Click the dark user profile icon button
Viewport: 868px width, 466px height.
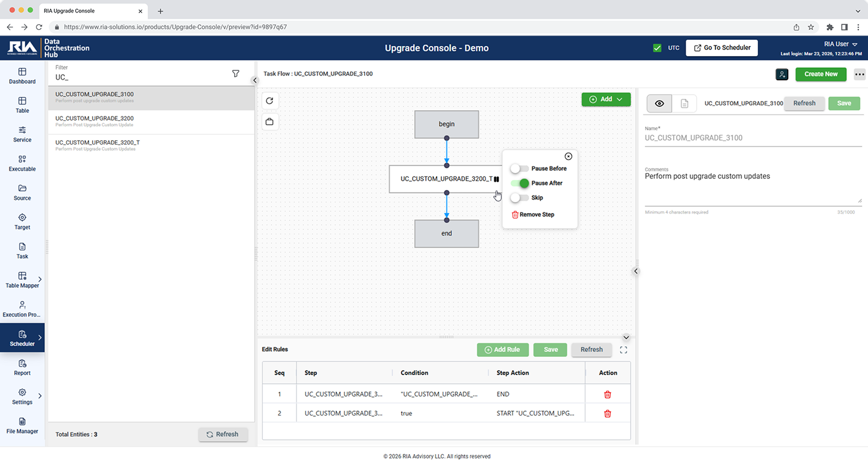point(782,74)
